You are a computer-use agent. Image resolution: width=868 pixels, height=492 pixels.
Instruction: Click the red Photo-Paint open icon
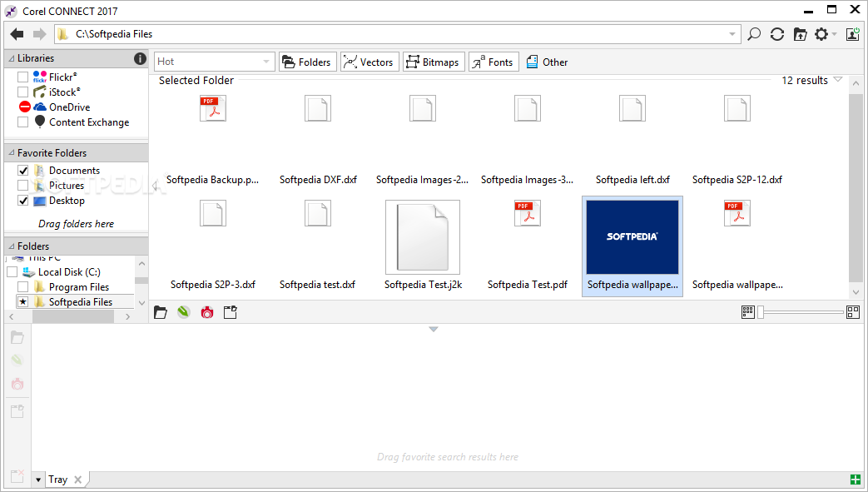(x=207, y=312)
